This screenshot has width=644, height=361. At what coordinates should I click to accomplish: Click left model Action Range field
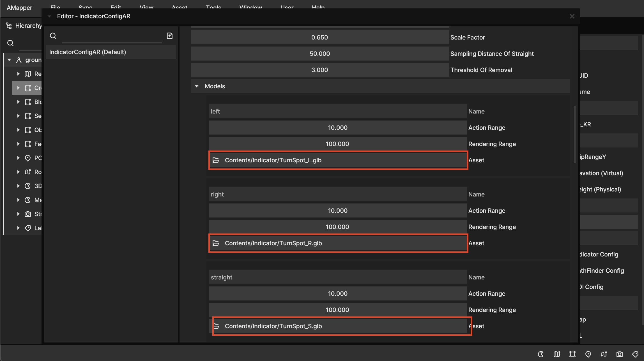point(337,128)
